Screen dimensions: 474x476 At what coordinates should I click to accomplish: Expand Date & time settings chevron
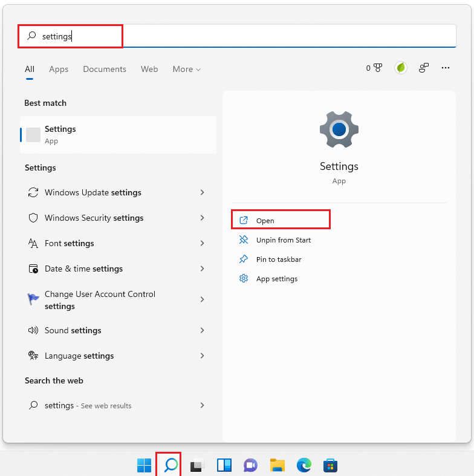tap(202, 269)
